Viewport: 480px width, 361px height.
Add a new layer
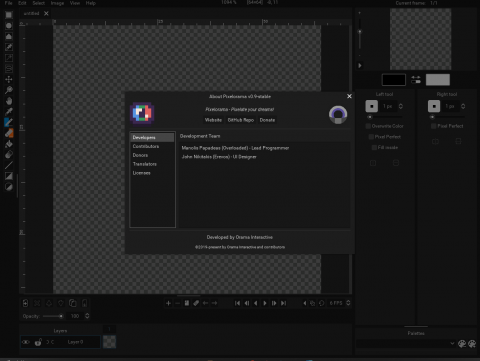25,303
